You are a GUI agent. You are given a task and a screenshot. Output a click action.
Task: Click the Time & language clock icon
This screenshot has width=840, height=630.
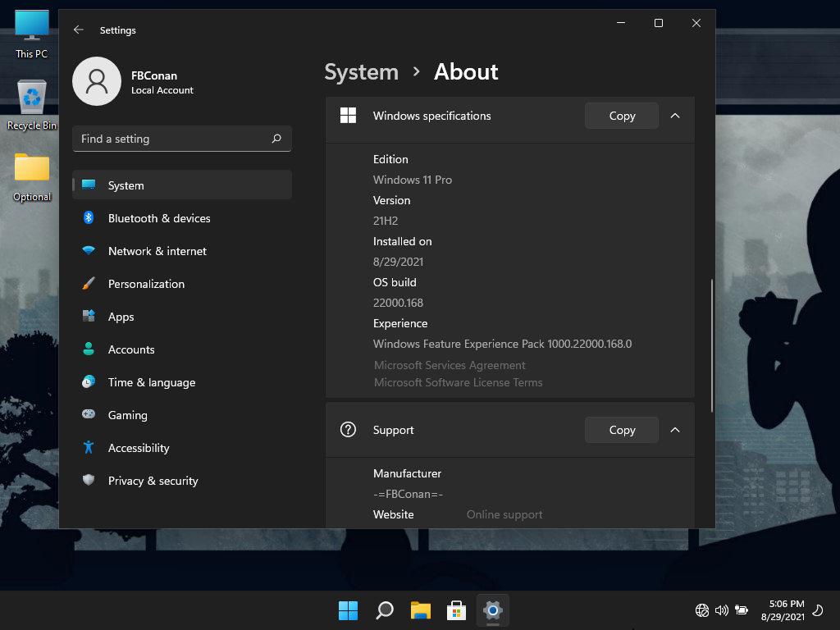pos(89,381)
